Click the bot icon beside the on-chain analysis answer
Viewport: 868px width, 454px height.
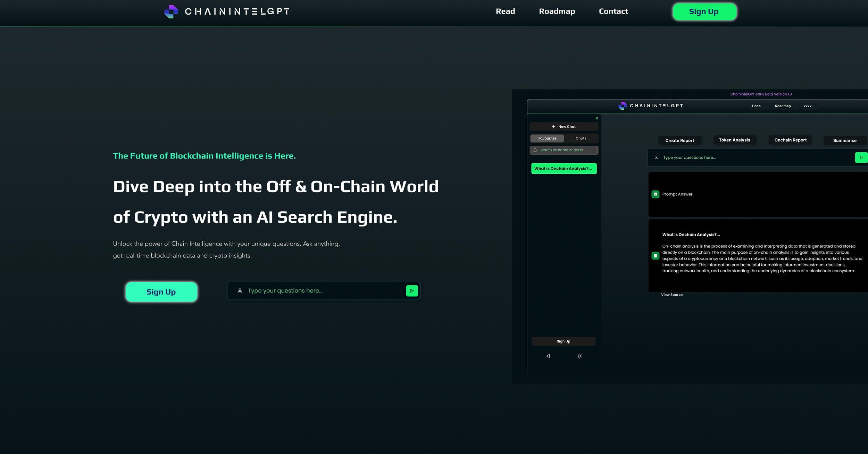click(x=655, y=256)
